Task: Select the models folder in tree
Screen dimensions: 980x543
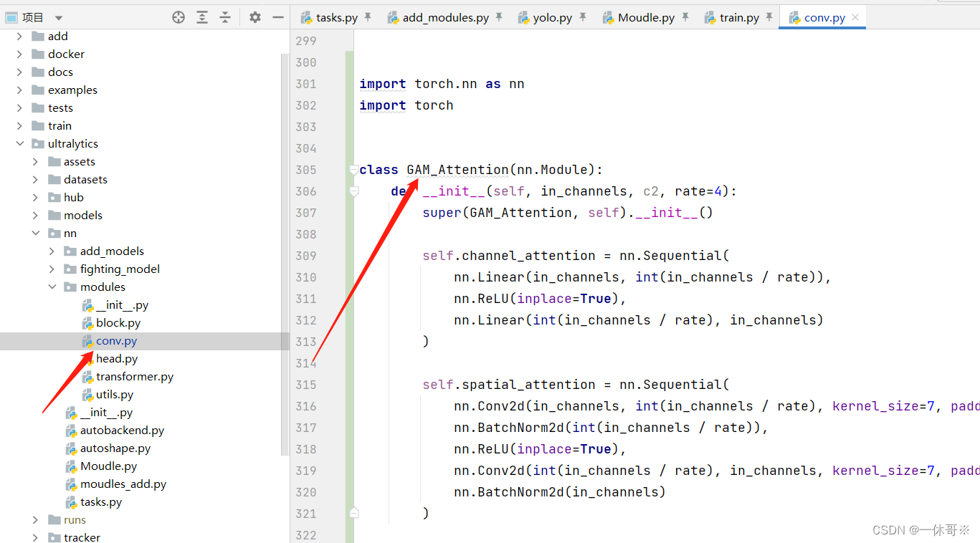Action: [83, 215]
